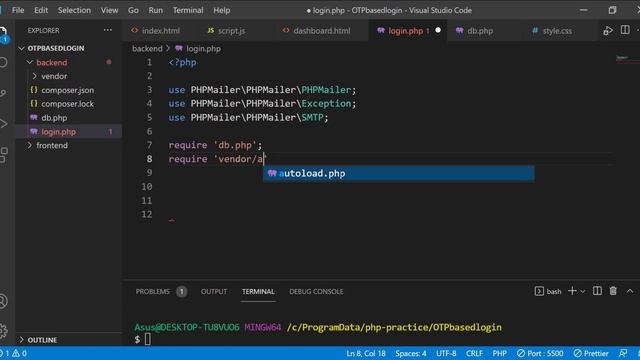Collapse the OTPBASEDLOGIN root folder
The height and width of the screenshot is (360, 640).
point(56,48)
